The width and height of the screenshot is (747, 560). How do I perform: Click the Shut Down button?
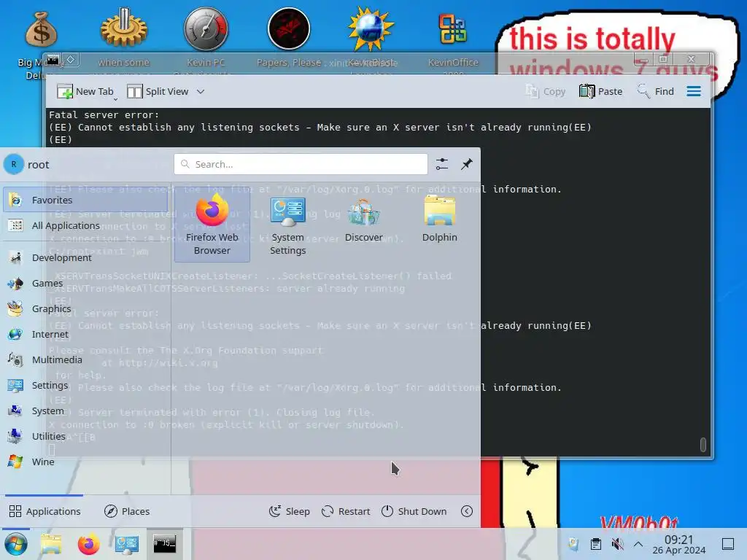coord(414,511)
